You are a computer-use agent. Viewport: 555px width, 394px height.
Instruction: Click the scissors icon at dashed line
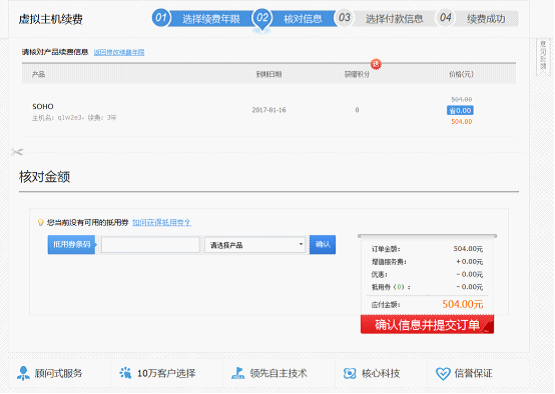point(17,152)
